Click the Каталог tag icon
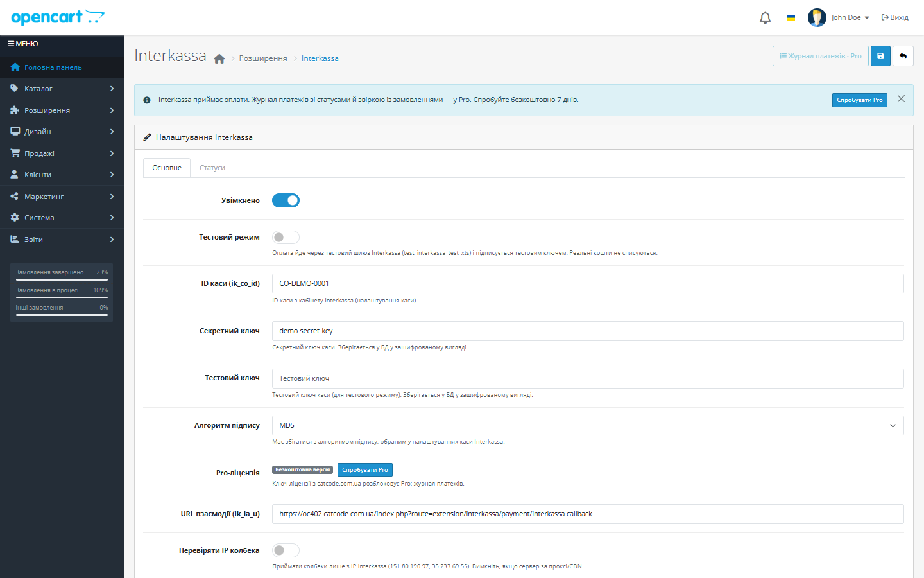The width and height of the screenshot is (924, 578). pyautogui.click(x=15, y=89)
